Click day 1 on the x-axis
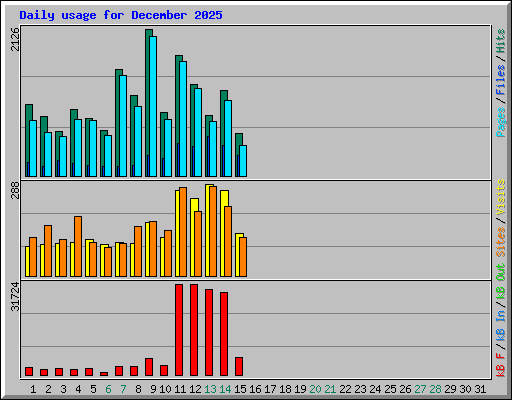 click(33, 389)
